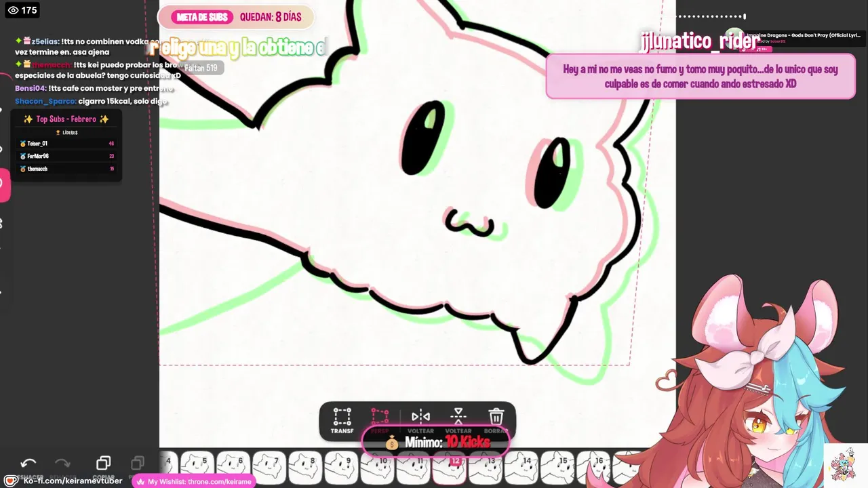Image resolution: width=868 pixels, height=488 pixels.
Task: Click chat user themacch in red
Action: [x=51, y=64]
